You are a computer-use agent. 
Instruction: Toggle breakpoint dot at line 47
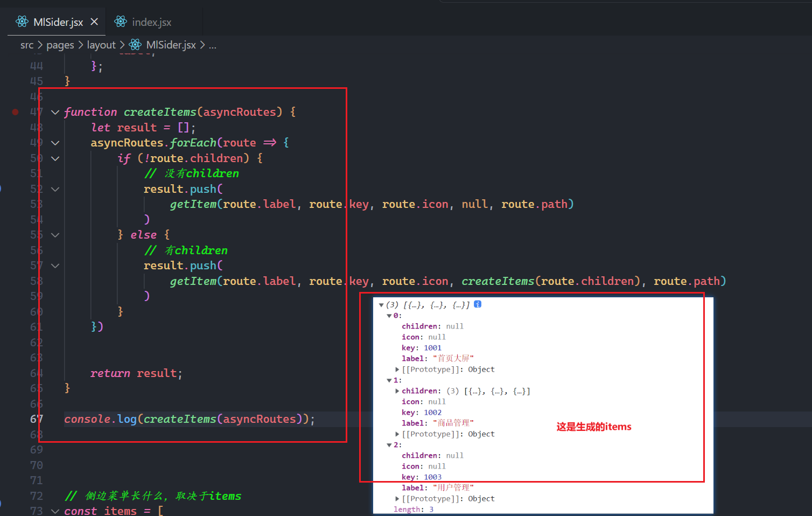(16, 112)
